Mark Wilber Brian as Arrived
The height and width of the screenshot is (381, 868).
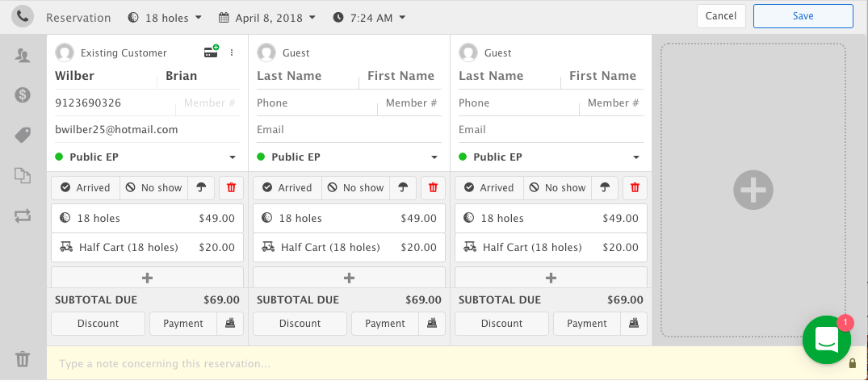[85, 187]
